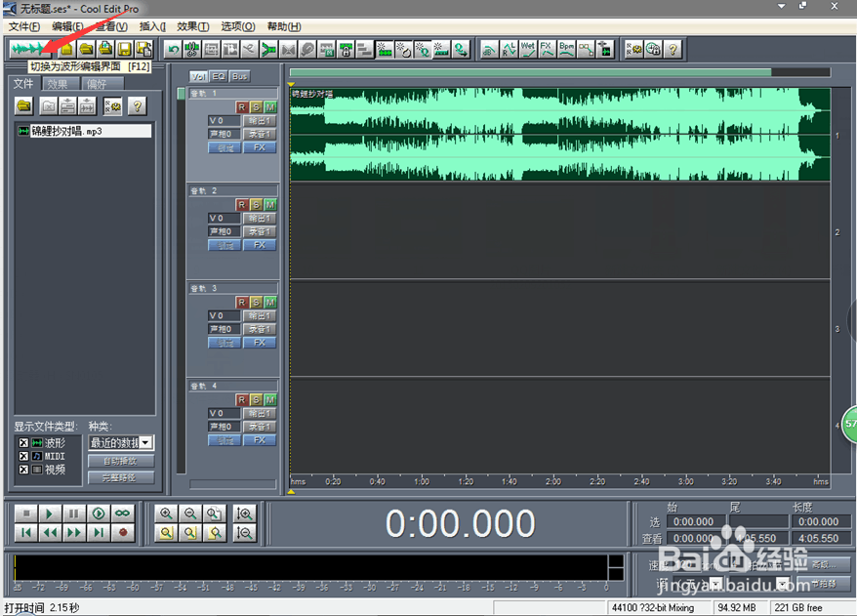The image size is (857, 616).
Task: Click the rewind transport button
Action: click(51, 532)
